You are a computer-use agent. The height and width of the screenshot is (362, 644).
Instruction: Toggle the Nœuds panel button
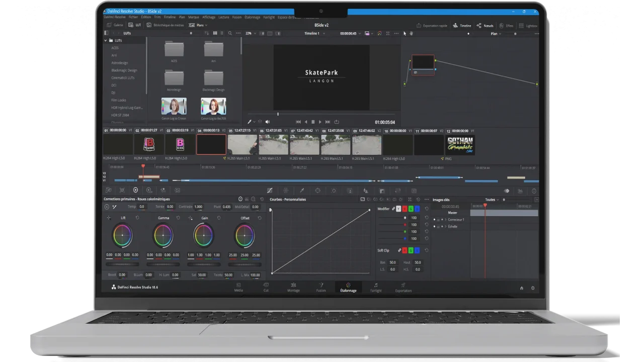485,26
